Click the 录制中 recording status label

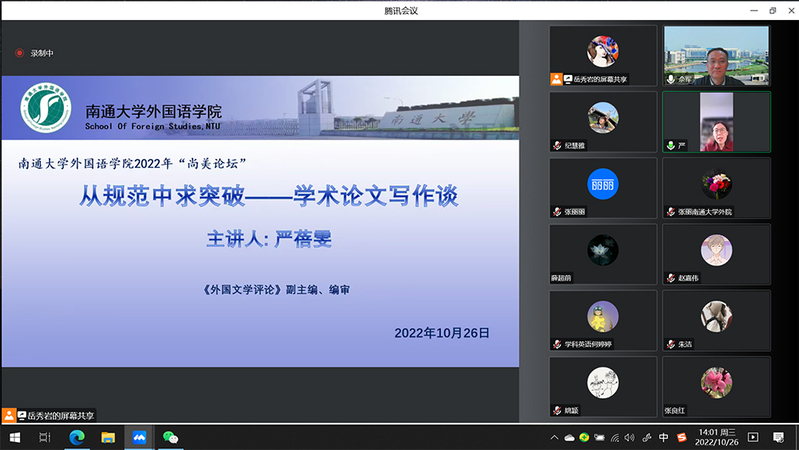[x=41, y=53]
